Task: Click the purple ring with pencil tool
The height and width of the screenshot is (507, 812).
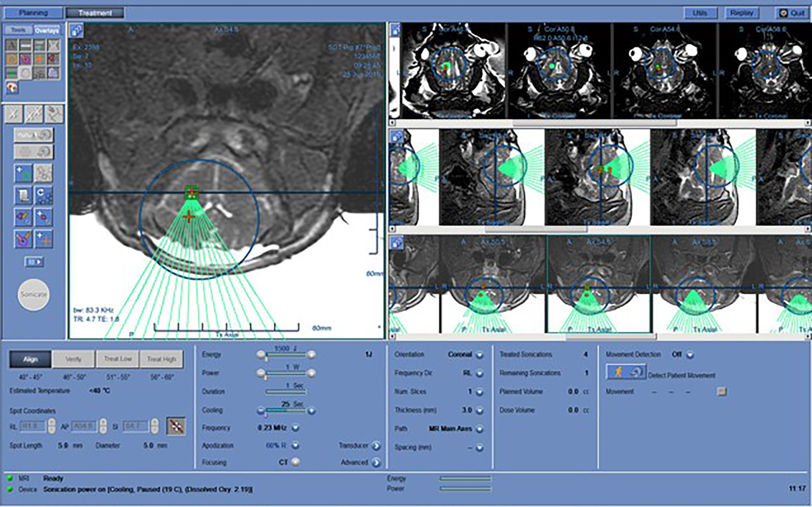Action: click(23, 239)
